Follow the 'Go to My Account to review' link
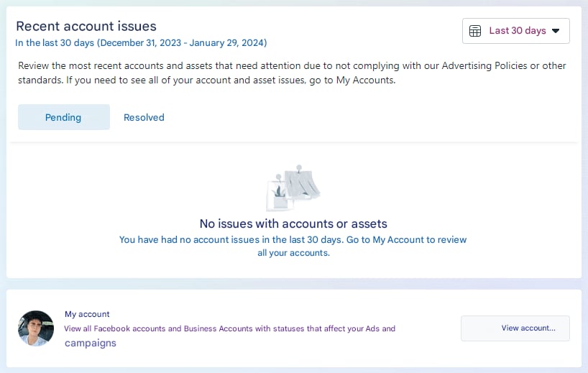588x373 pixels. click(406, 239)
